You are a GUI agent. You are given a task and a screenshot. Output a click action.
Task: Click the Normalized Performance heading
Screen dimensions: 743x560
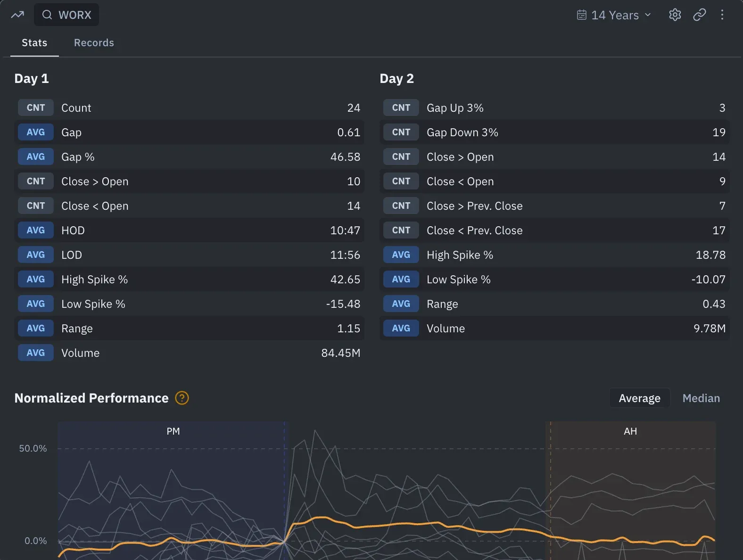click(91, 398)
